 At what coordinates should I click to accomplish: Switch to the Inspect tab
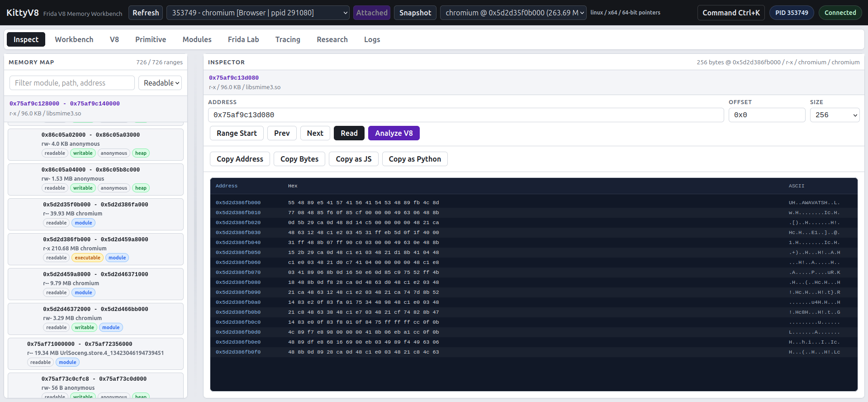click(26, 39)
